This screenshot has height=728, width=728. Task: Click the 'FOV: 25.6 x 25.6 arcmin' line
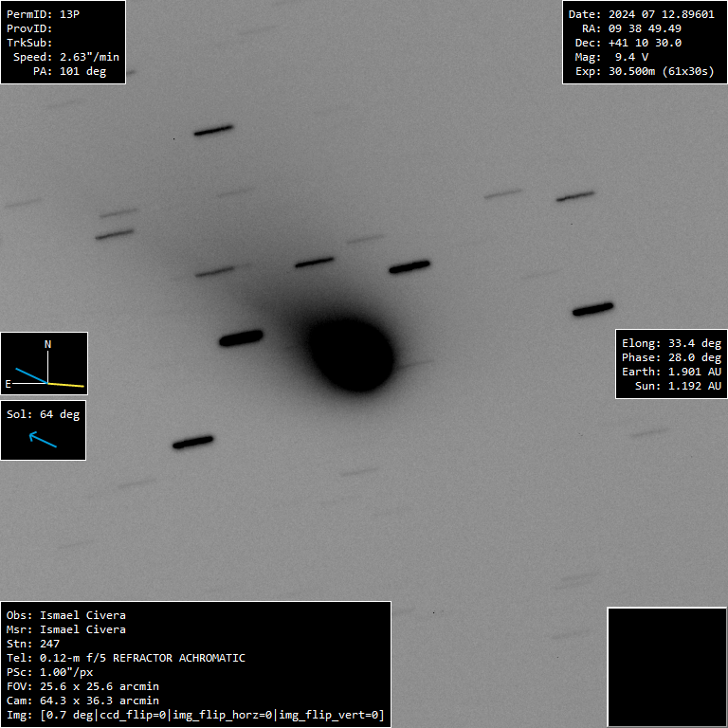click(82, 686)
